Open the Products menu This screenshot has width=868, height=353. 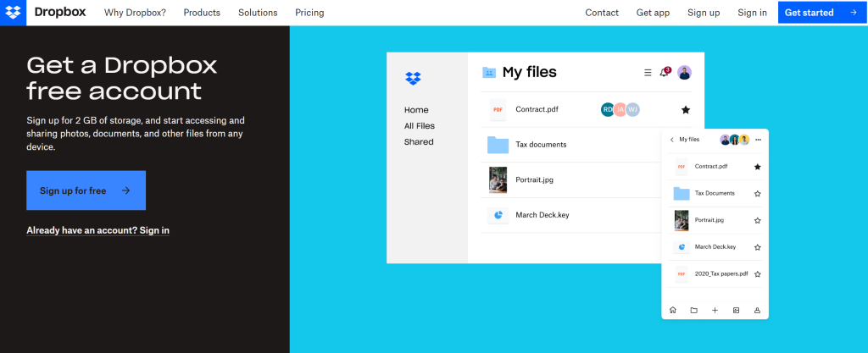click(x=202, y=13)
